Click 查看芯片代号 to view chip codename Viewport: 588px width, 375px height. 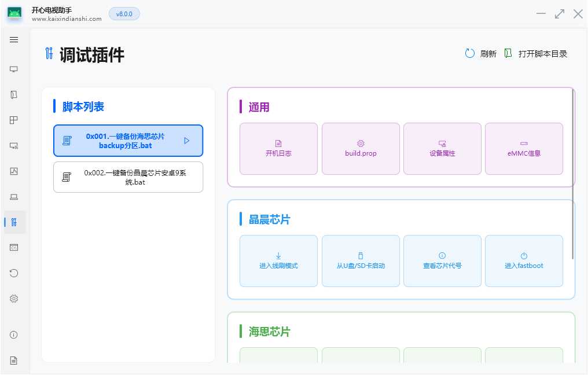click(x=442, y=260)
